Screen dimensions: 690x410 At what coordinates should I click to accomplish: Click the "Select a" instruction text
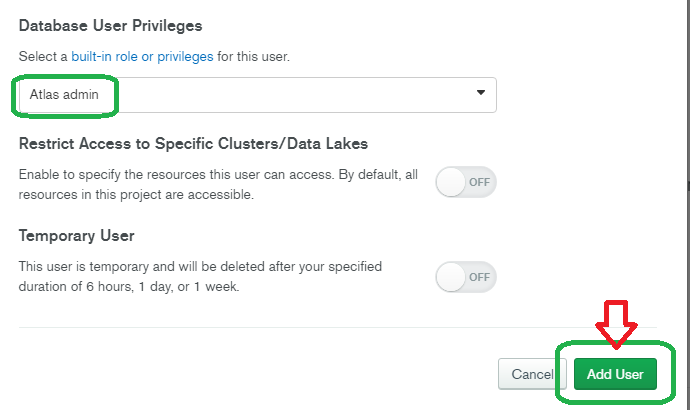point(43,57)
